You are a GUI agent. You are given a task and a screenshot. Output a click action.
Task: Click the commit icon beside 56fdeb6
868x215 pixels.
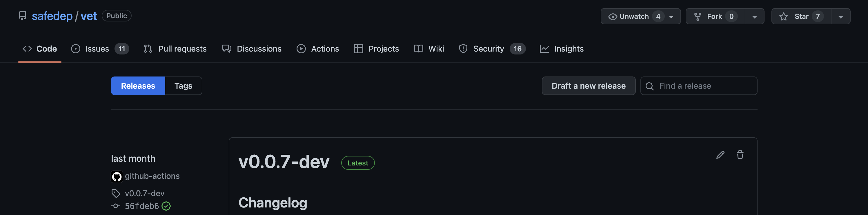(x=116, y=206)
